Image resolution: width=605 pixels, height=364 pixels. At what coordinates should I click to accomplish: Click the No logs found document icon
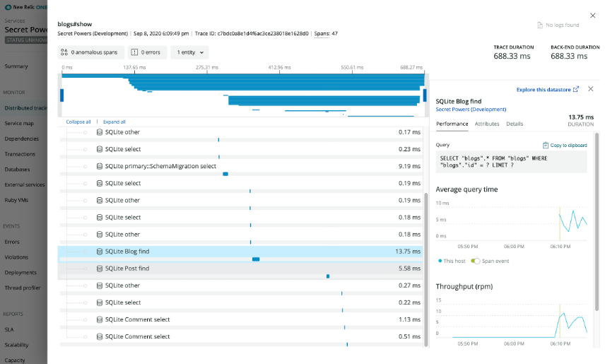pyautogui.click(x=540, y=25)
